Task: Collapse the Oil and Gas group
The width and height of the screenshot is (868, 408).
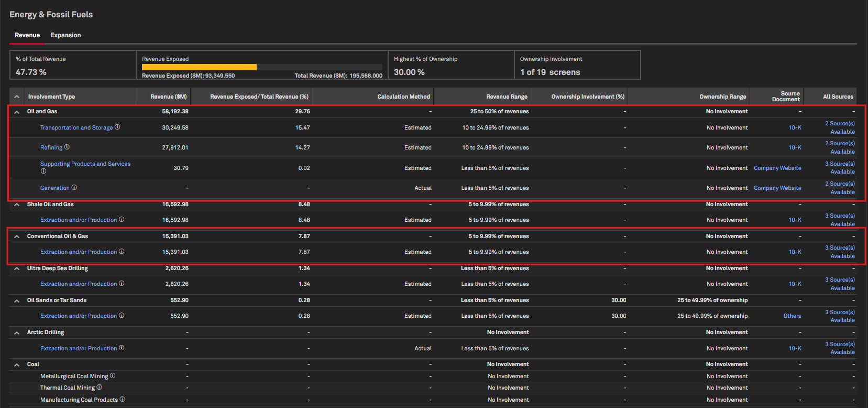Action: [x=17, y=112]
